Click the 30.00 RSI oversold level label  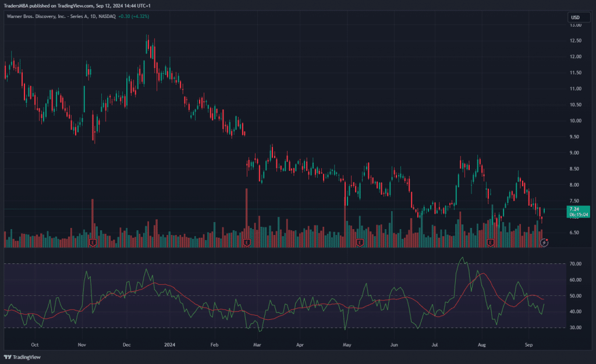(576, 328)
